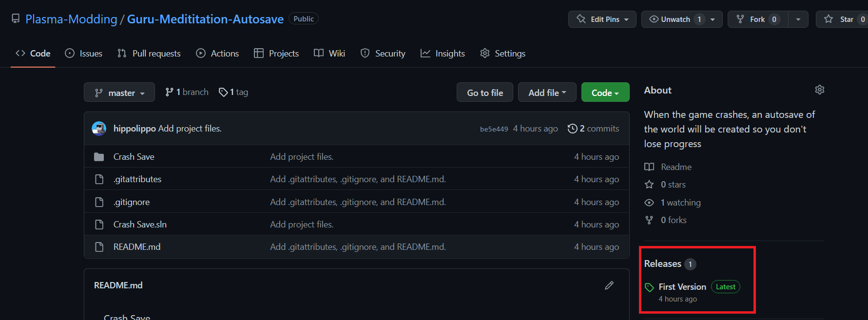Click the history clock icon beside commits
This screenshot has width=868, height=320.
(x=573, y=129)
